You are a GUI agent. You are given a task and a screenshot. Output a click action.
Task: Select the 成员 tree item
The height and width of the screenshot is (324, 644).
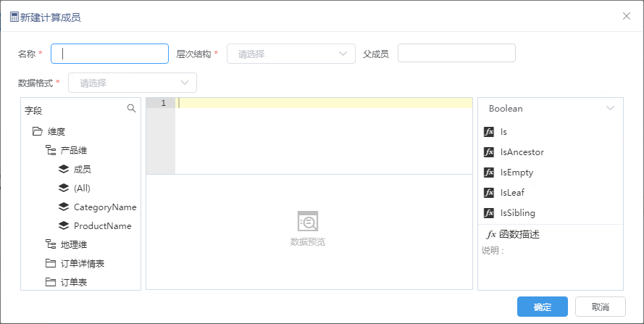[82, 169]
